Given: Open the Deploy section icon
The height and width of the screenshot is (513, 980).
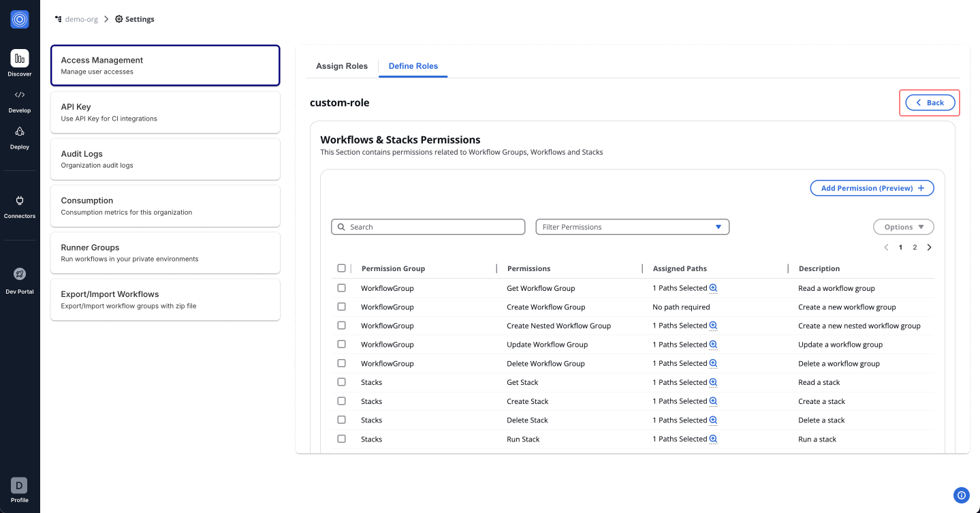Looking at the screenshot, I should (20, 131).
